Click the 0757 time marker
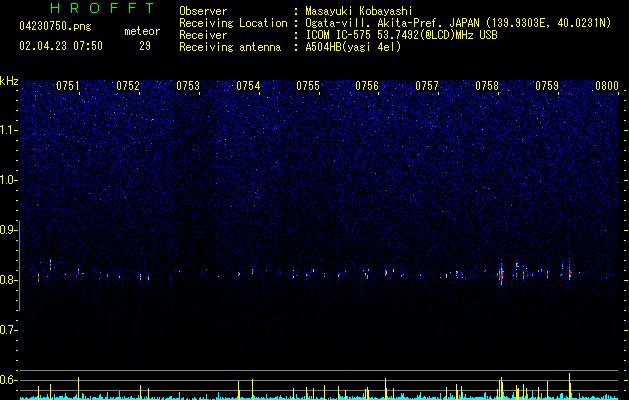 tap(427, 86)
